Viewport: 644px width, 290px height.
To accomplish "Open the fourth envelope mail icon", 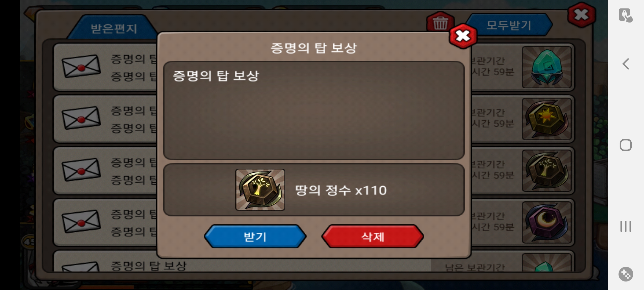I will (x=81, y=222).
